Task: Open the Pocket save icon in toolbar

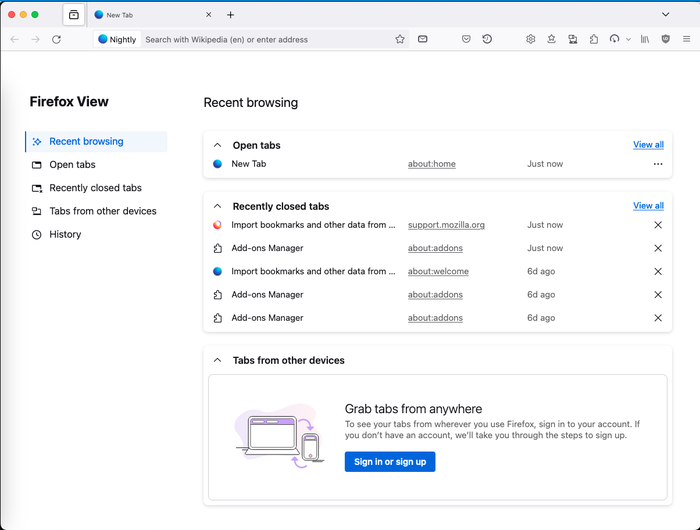Action: click(x=466, y=39)
